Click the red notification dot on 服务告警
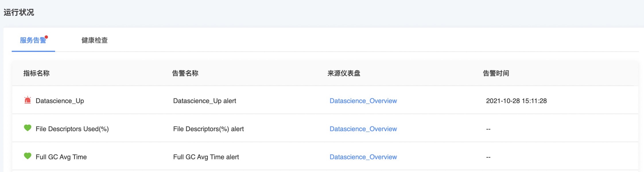The height and width of the screenshot is (172, 644). tap(46, 37)
